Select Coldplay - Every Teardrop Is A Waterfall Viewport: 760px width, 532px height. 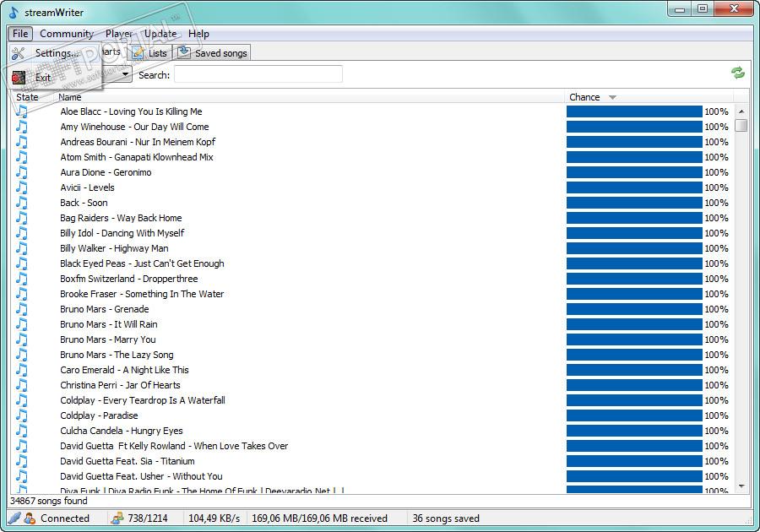tap(143, 400)
